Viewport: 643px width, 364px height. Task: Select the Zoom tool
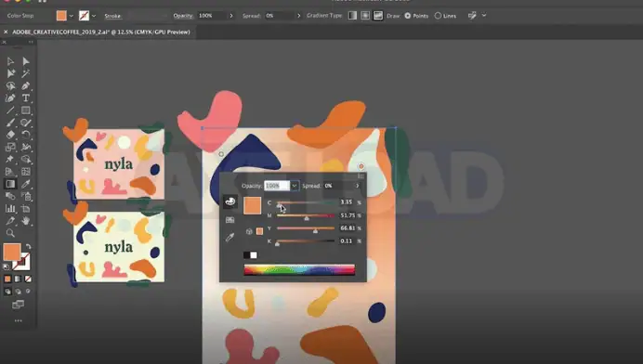click(x=10, y=233)
